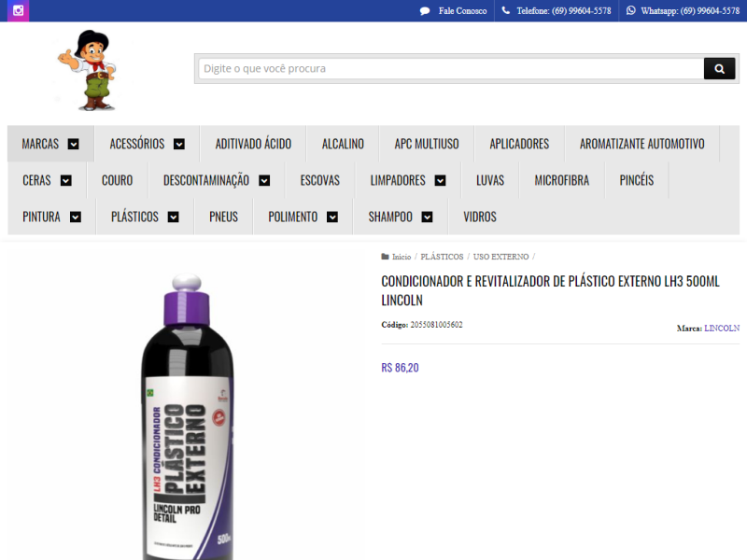Open the LINCOLN brand link

coord(722,329)
